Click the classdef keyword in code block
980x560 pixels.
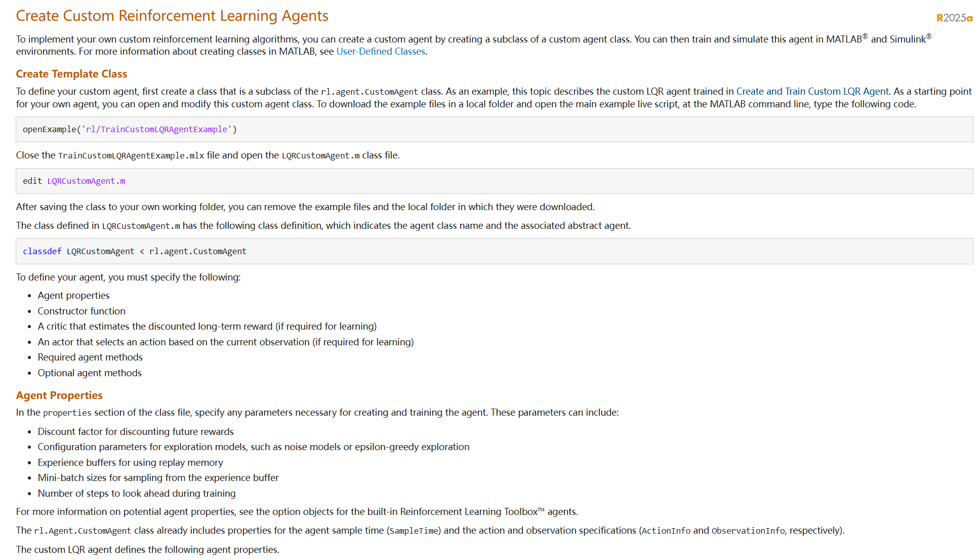click(42, 252)
